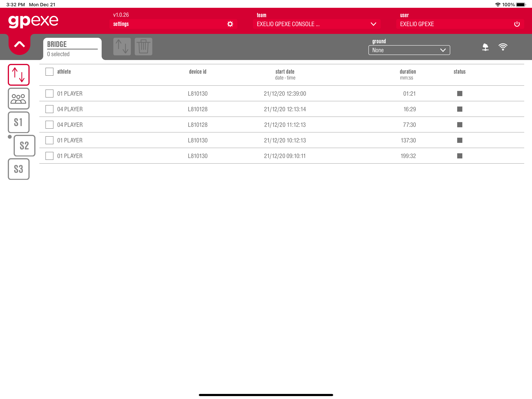Select the S1 sidebar button

tap(18, 122)
